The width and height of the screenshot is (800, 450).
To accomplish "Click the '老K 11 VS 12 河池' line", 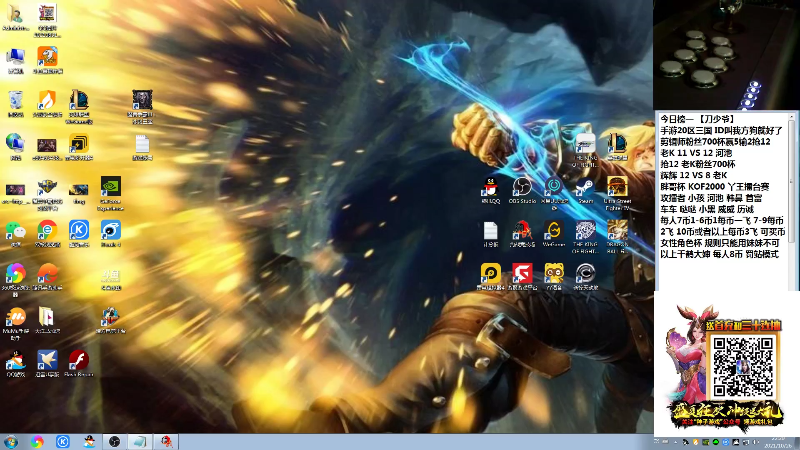I will 696,153.
